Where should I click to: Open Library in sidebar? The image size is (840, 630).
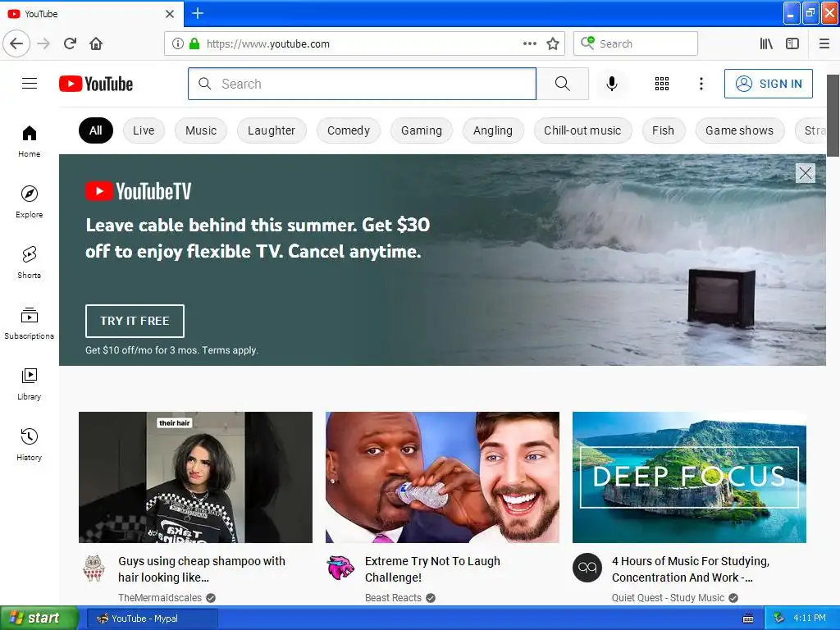point(29,384)
